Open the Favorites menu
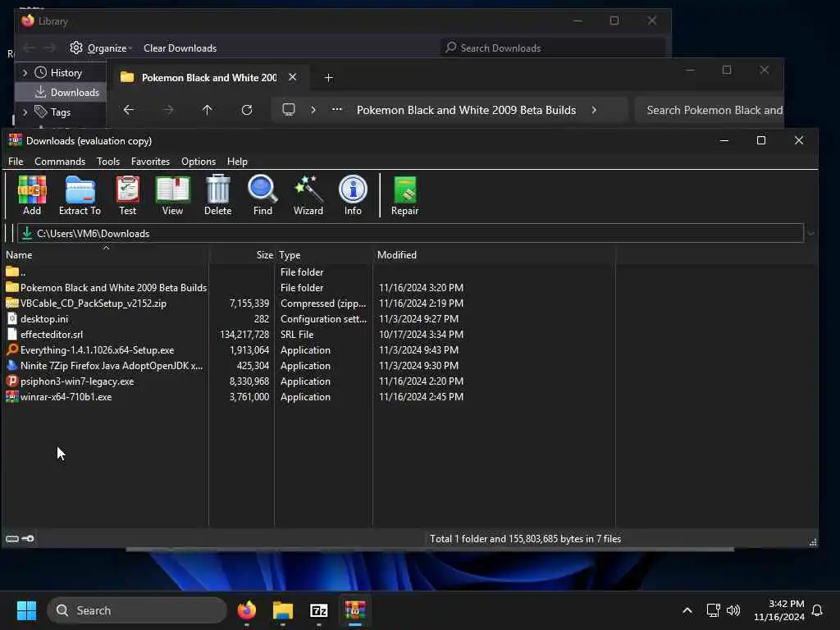This screenshot has height=630, width=840. click(151, 162)
